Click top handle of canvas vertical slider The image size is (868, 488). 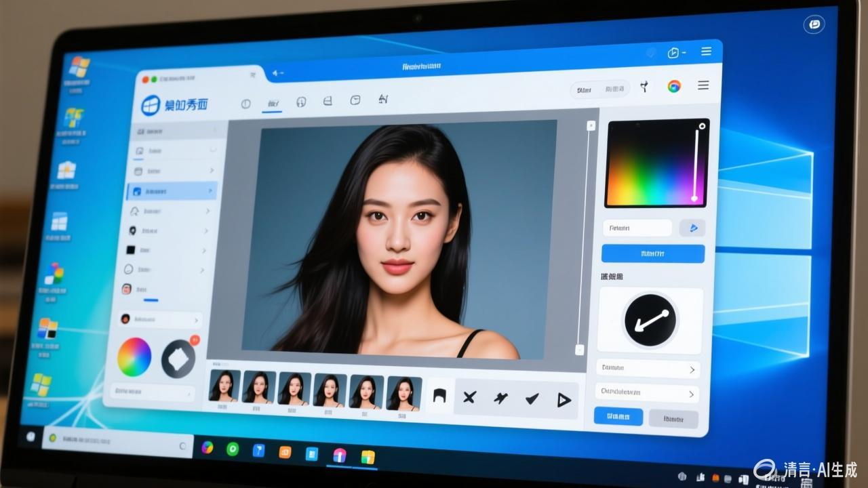pos(591,126)
